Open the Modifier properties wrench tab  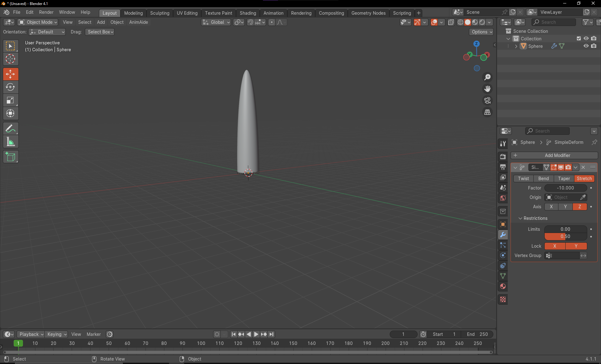click(503, 235)
